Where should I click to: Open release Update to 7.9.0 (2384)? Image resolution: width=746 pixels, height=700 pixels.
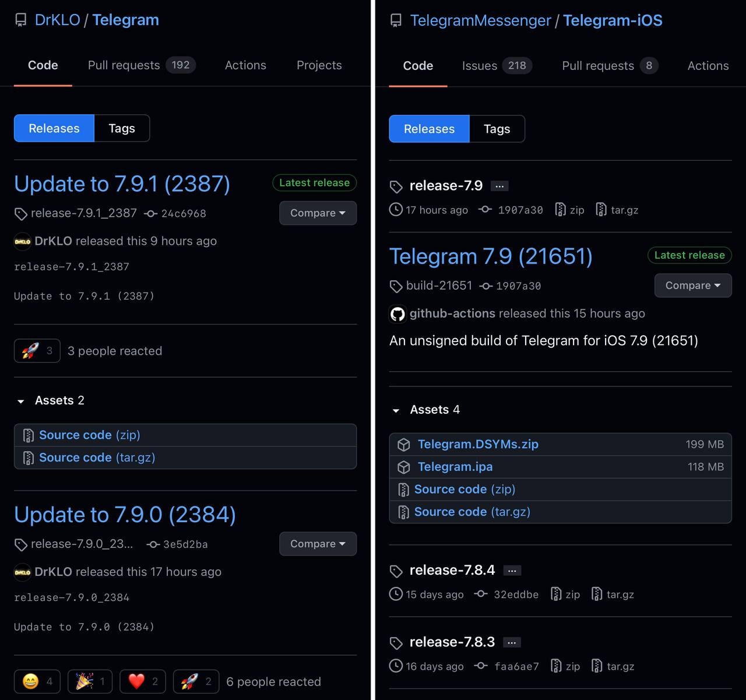point(125,515)
